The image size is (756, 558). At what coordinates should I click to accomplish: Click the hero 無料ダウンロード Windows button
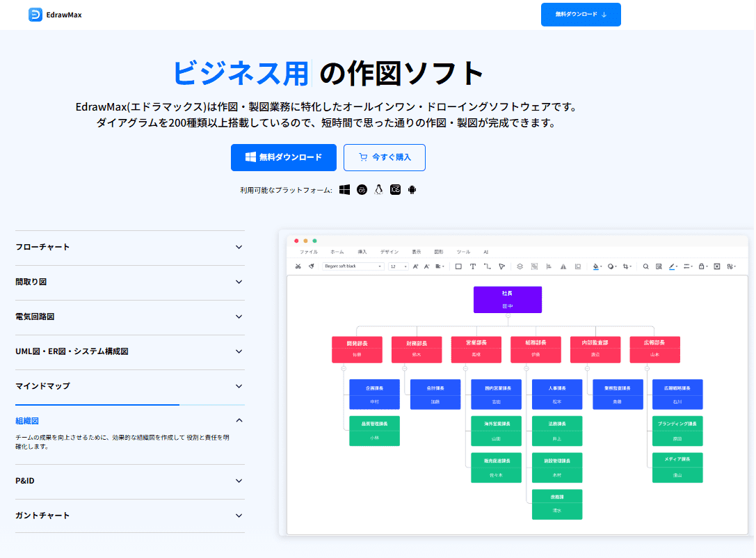(x=284, y=157)
